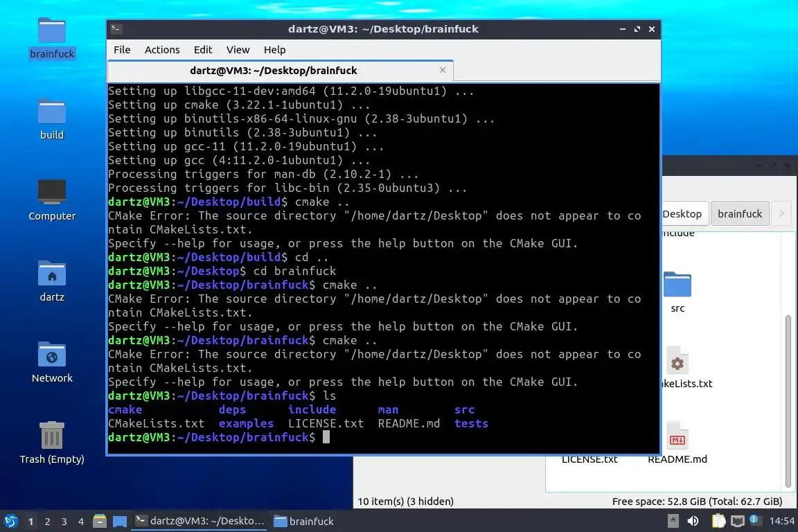Open the Edit menu in the terminal
This screenshot has height=532, width=798.
point(202,50)
